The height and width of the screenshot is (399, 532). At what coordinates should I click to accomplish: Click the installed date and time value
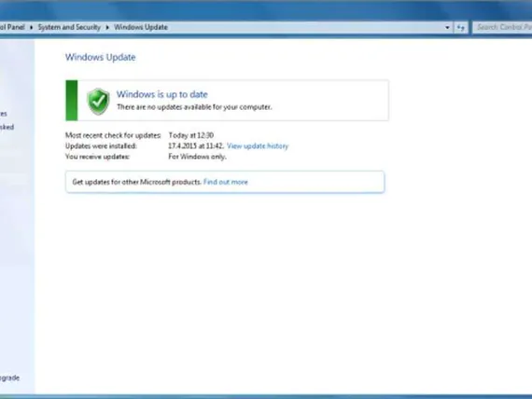click(x=196, y=146)
